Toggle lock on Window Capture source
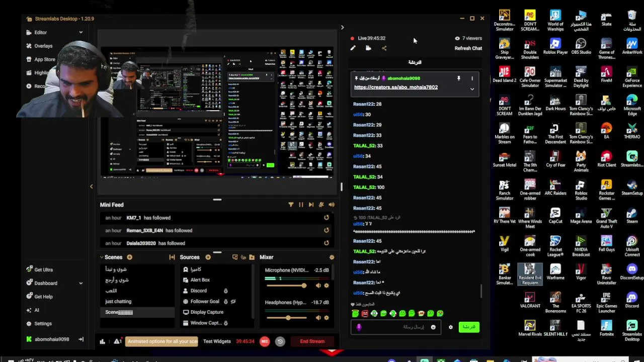Screen dimensions: 644x362 tap(225, 323)
